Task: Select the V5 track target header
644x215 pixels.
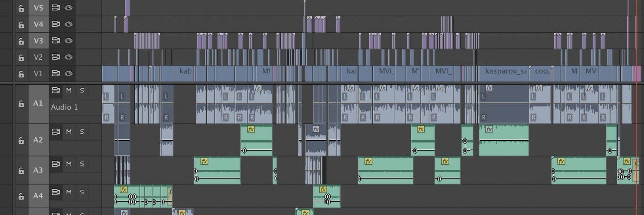Action: point(39,8)
